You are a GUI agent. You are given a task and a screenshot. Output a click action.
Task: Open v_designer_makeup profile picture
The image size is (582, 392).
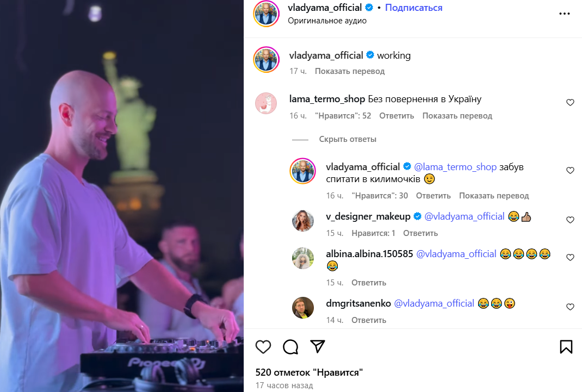pyautogui.click(x=303, y=220)
